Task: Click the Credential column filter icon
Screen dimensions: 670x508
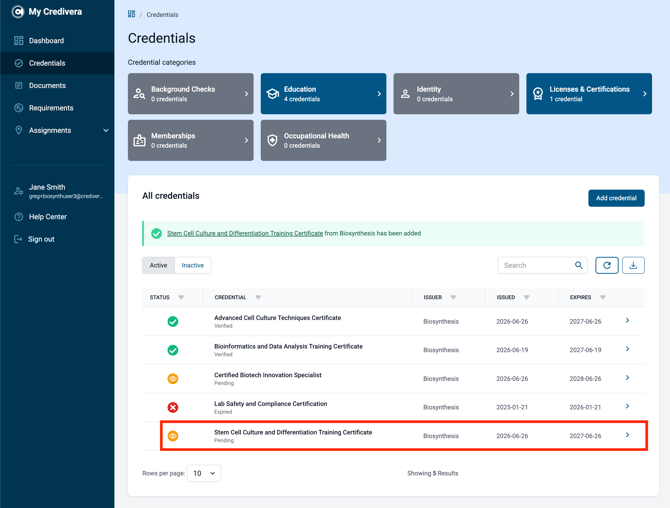Action: pos(258,297)
